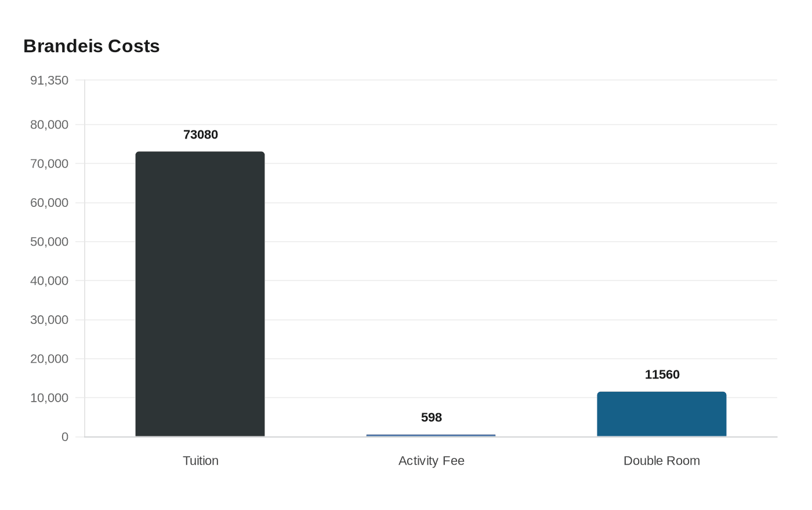812x510 pixels.
Task: Click the 30,000 y-axis tick label
Action: point(49,320)
